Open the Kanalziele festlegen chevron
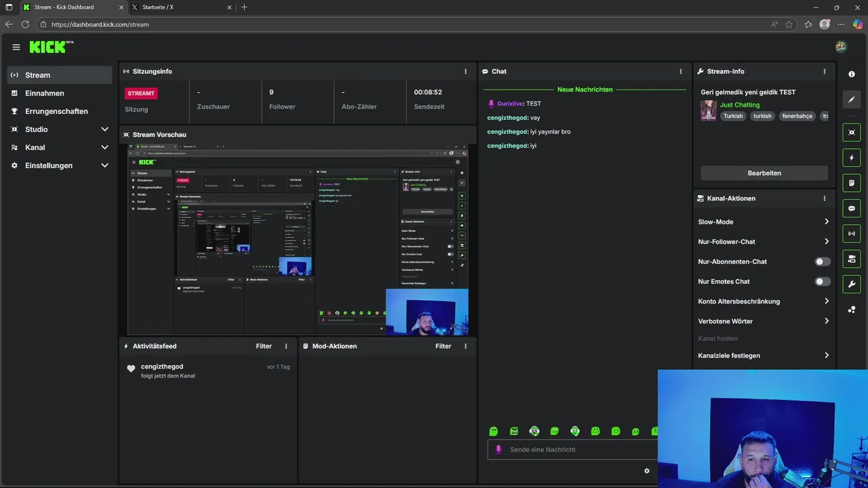 coord(827,355)
